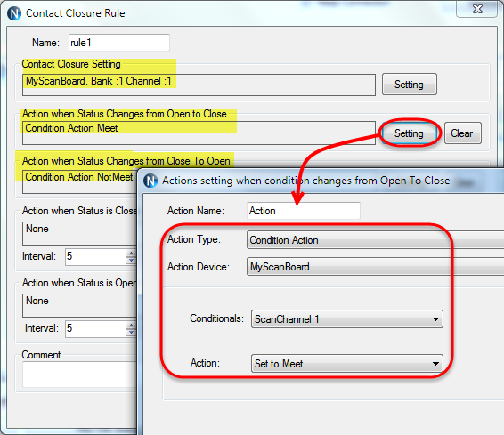Expand the Action dropdown showing Set to Meet

(346, 364)
